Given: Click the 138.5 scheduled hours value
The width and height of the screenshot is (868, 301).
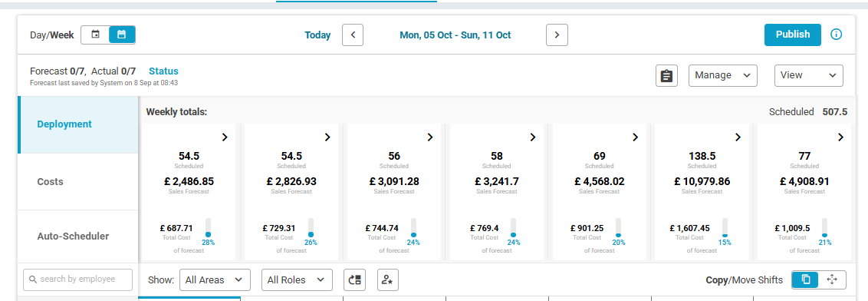Looking at the screenshot, I should point(702,157).
